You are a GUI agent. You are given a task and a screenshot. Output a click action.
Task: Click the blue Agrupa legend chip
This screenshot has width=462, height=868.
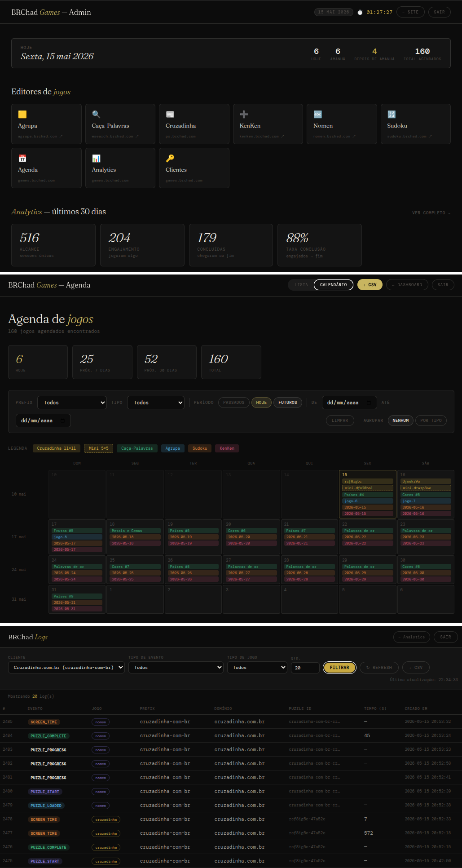173,448
